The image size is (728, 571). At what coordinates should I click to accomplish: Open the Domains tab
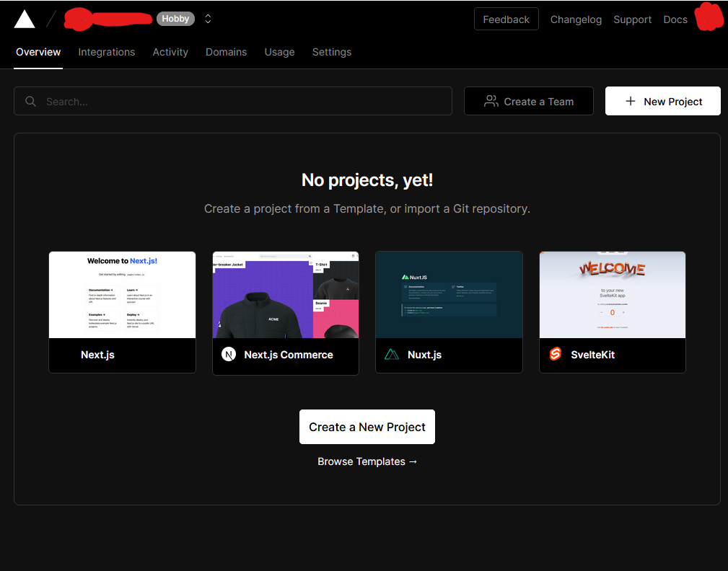click(226, 52)
